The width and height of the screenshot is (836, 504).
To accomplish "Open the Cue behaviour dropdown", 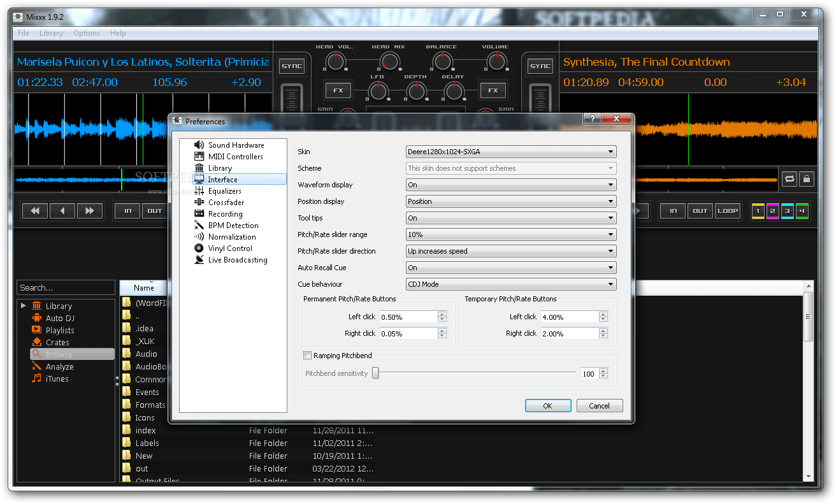I will [511, 284].
